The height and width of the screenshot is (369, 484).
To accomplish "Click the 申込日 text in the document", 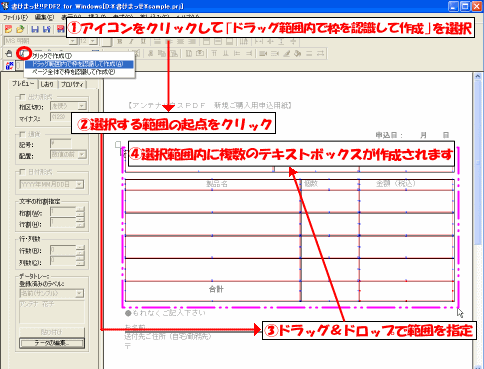I will point(389,135).
